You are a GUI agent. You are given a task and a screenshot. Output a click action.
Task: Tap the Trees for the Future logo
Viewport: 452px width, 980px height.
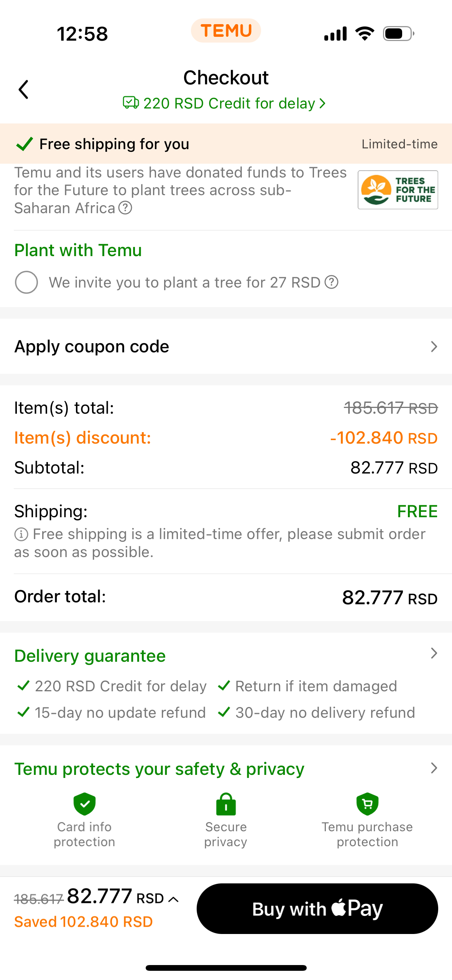[x=398, y=190]
